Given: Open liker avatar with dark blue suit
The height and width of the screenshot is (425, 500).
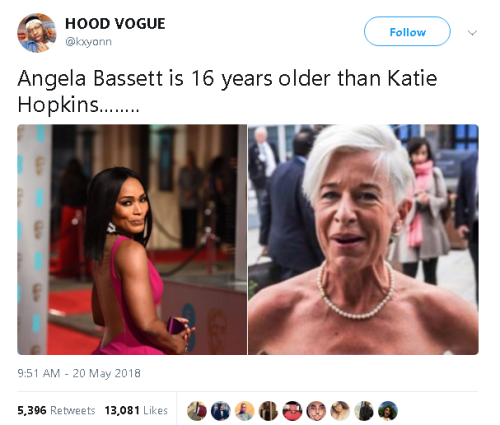Looking at the screenshot, I should tap(220, 411).
